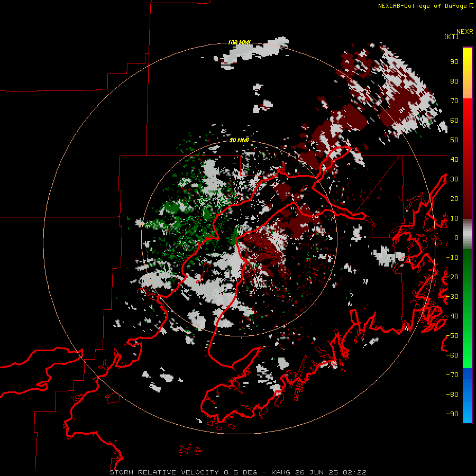Image resolution: width=476 pixels, height=476 pixels.
Task: Click the 50 NMI range ring label
Action: (x=239, y=140)
